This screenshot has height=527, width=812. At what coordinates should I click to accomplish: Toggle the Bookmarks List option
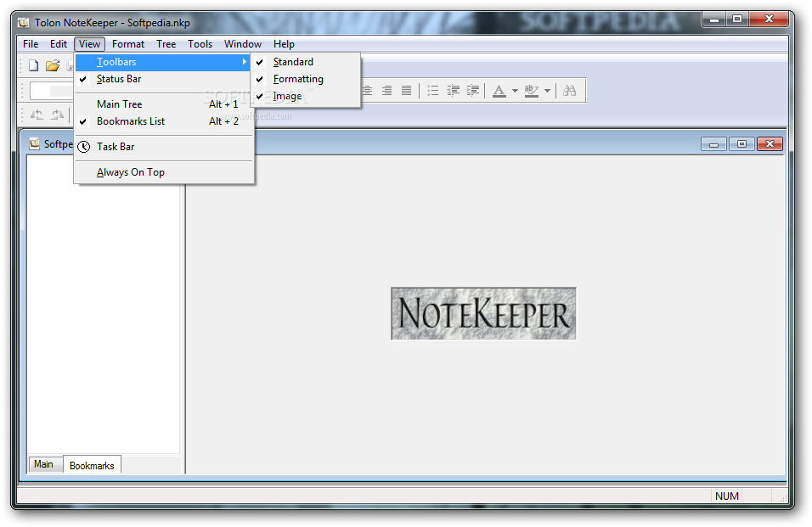(x=164, y=121)
